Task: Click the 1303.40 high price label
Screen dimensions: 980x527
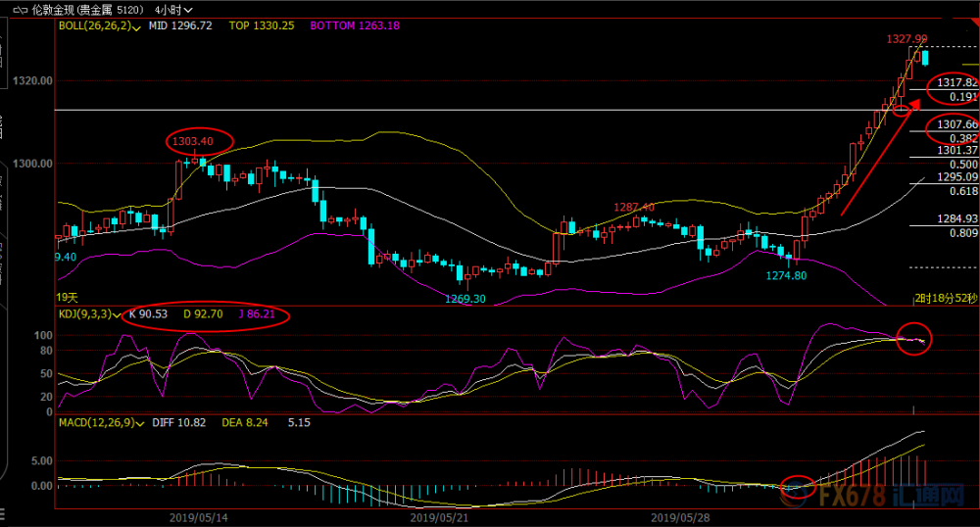Action: 192,141
